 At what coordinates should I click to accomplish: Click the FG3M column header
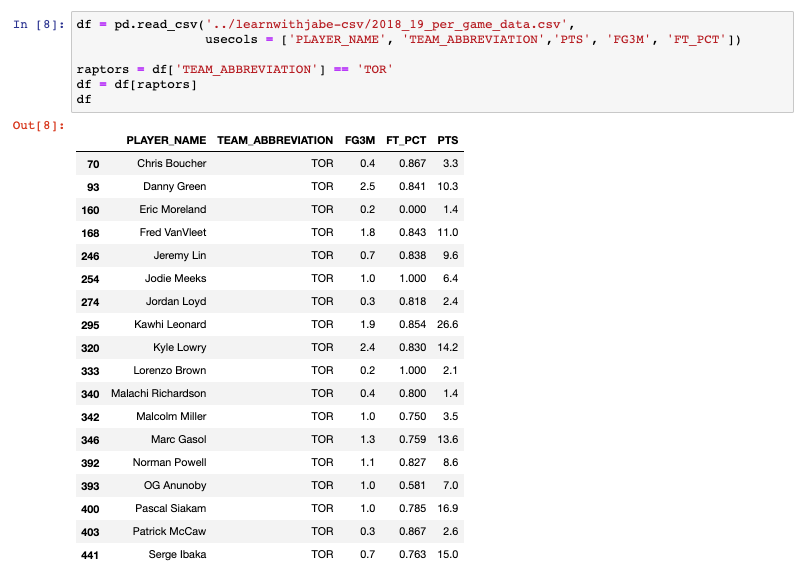point(360,140)
